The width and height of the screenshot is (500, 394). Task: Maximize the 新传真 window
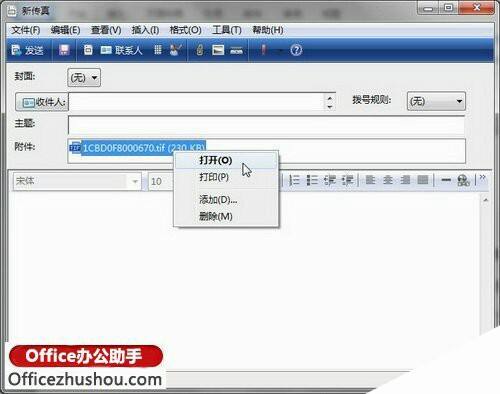click(x=449, y=8)
